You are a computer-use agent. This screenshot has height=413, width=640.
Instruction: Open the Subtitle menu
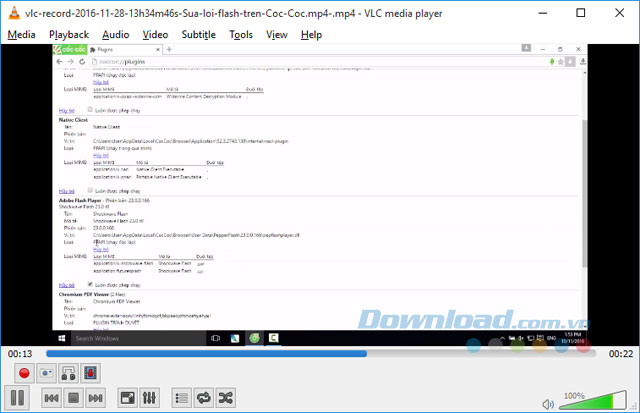(x=198, y=35)
